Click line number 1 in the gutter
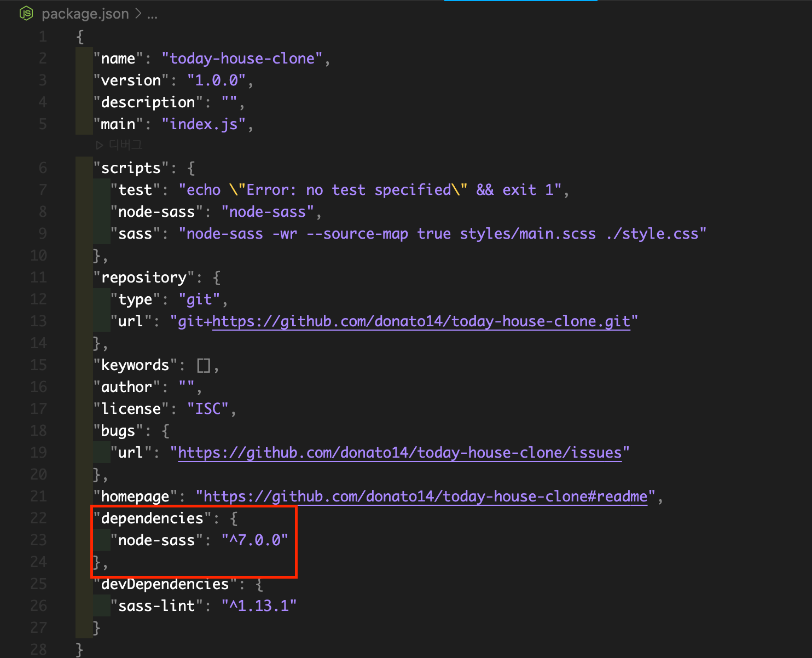812x658 pixels. tap(43, 37)
